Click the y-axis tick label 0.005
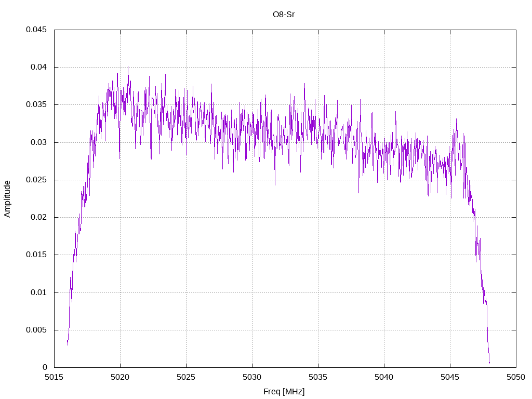 click(x=36, y=330)
